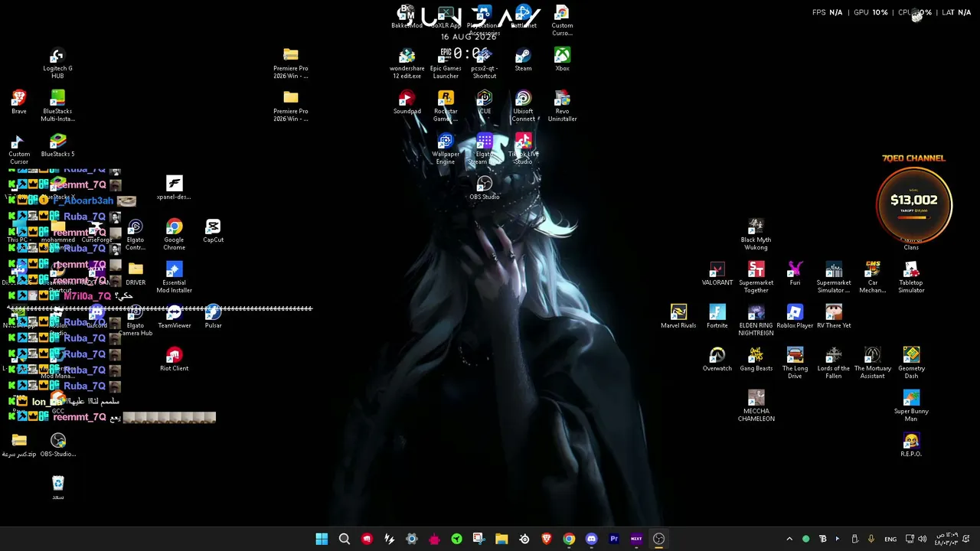
Task: Select the Battle.net desktop shortcut
Action: (x=523, y=17)
